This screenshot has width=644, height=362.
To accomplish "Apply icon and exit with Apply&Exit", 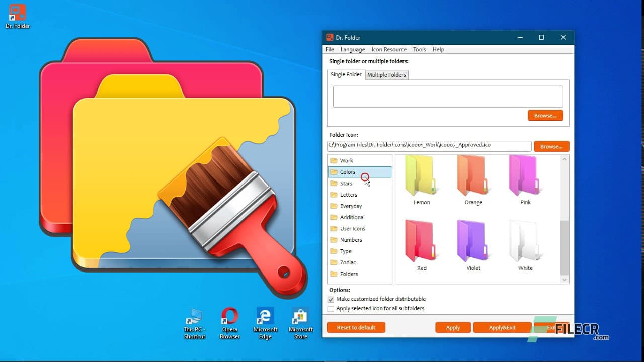I will click(502, 327).
